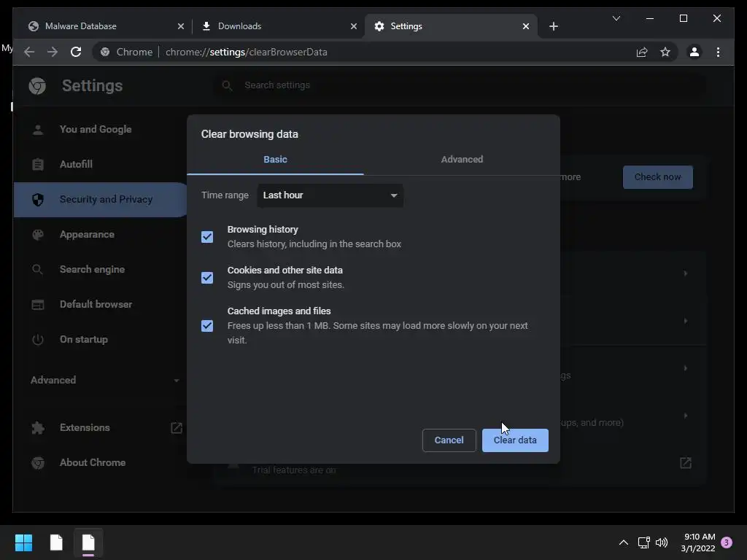
Task: Click the Cancel button
Action: click(x=449, y=440)
